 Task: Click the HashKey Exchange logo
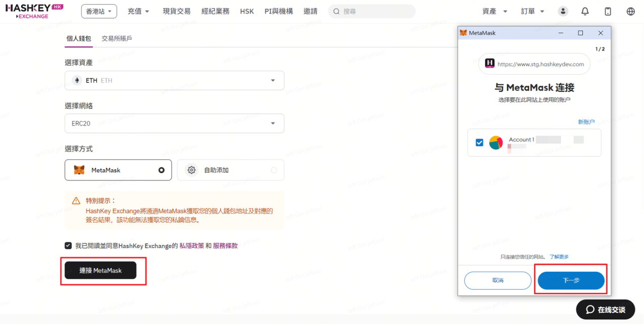click(x=34, y=11)
